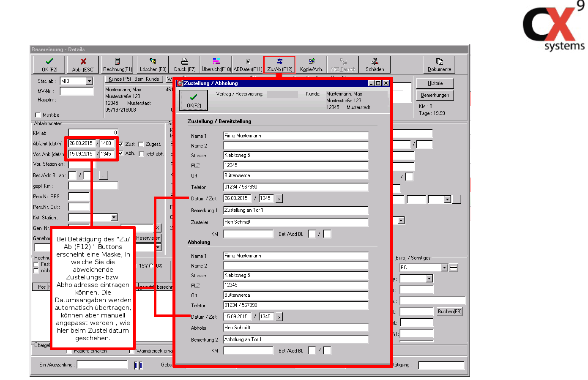This screenshot has width=588, height=380.
Task: Expand the Stat. ab station dropdown
Action: click(x=89, y=81)
